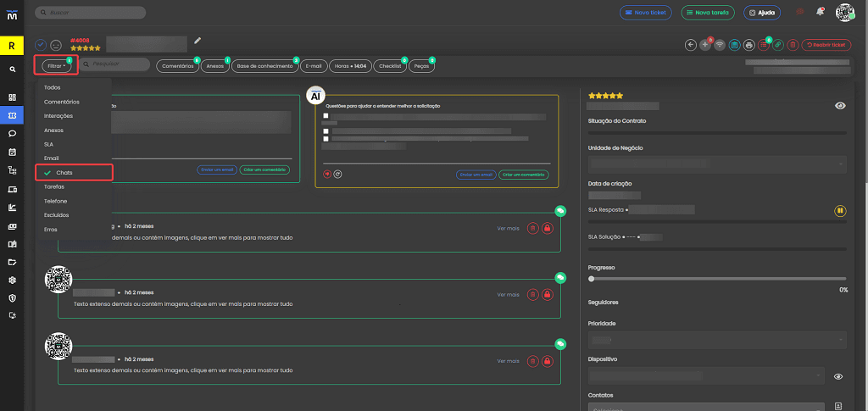Toggle the eye icon beside the rating stars

840,106
